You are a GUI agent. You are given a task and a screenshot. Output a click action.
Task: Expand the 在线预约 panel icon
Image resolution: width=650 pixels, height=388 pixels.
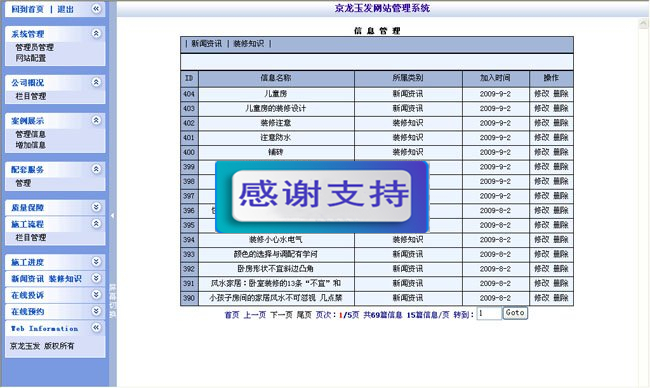tap(96, 311)
